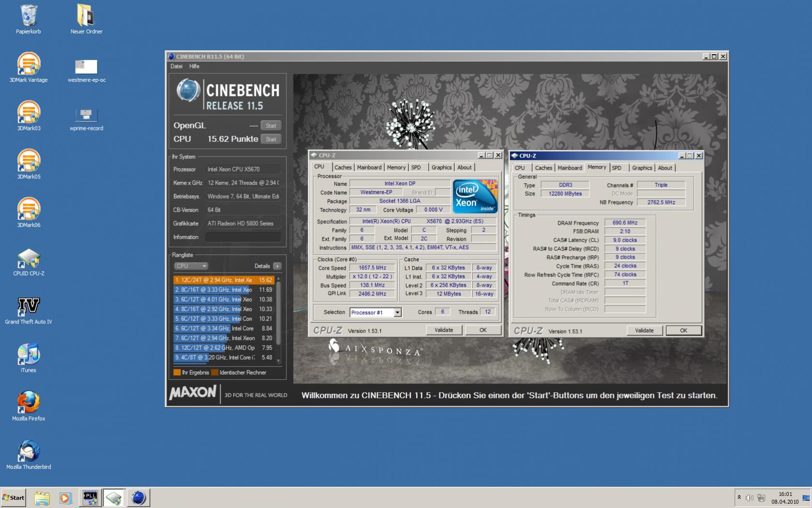Open the Graphics tab in the left CPU-Z window
Screen dimensions: 812x508
click(442, 168)
